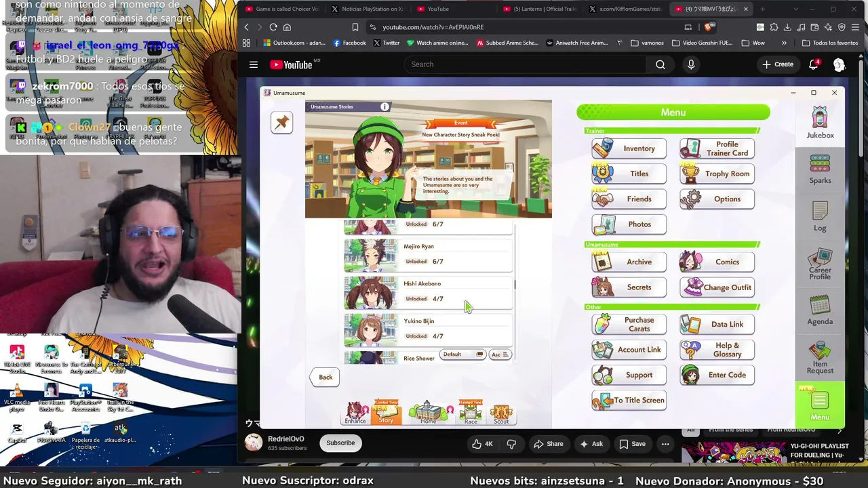Open the Friends menu button

pos(629,199)
